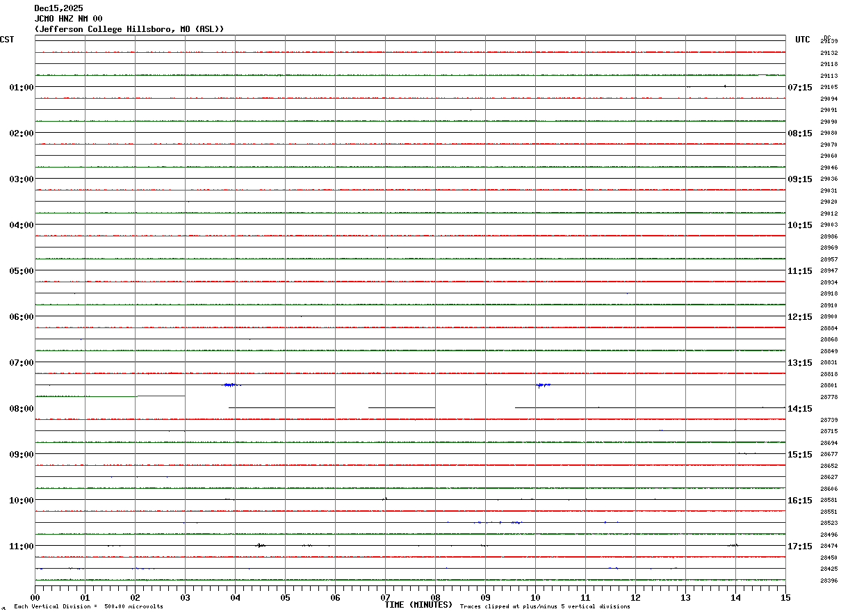Click DC offset value "28778"

(x=828, y=397)
